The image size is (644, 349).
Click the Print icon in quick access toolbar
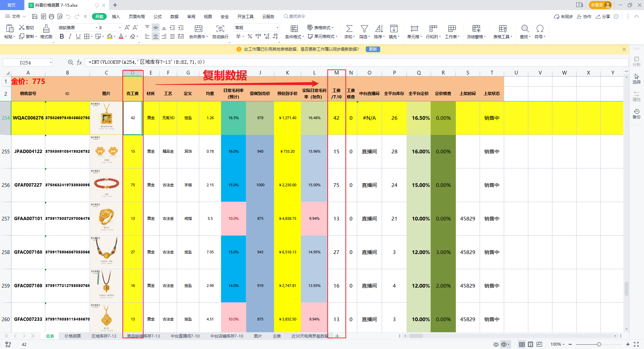51,16
